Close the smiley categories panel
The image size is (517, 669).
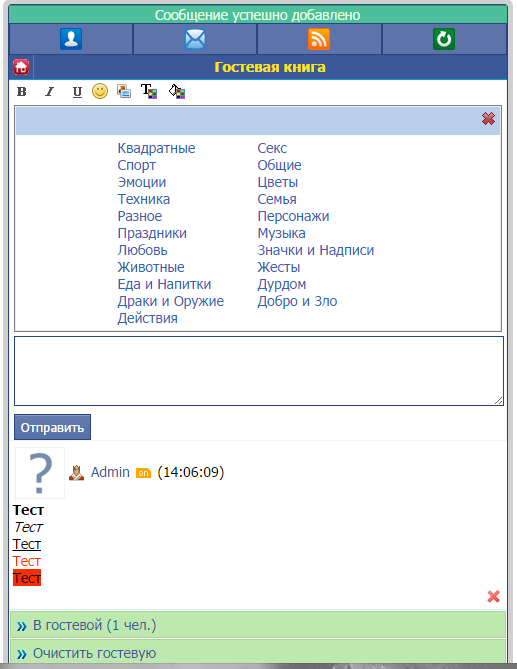click(x=488, y=118)
